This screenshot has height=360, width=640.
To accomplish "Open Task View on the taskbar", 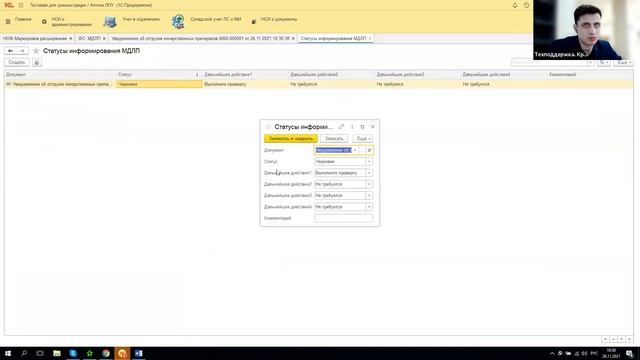I will (x=40, y=353).
